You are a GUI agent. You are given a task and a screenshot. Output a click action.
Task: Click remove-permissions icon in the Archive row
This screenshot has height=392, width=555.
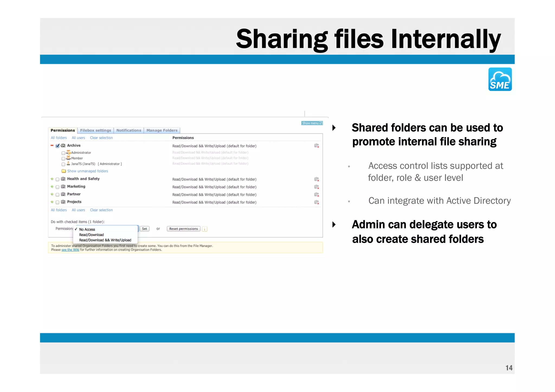(x=317, y=146)
